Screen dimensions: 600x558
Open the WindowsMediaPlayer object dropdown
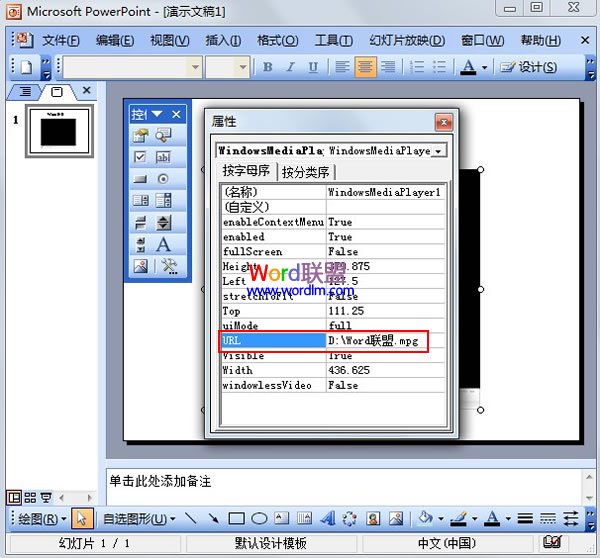(x=438, y=151)
